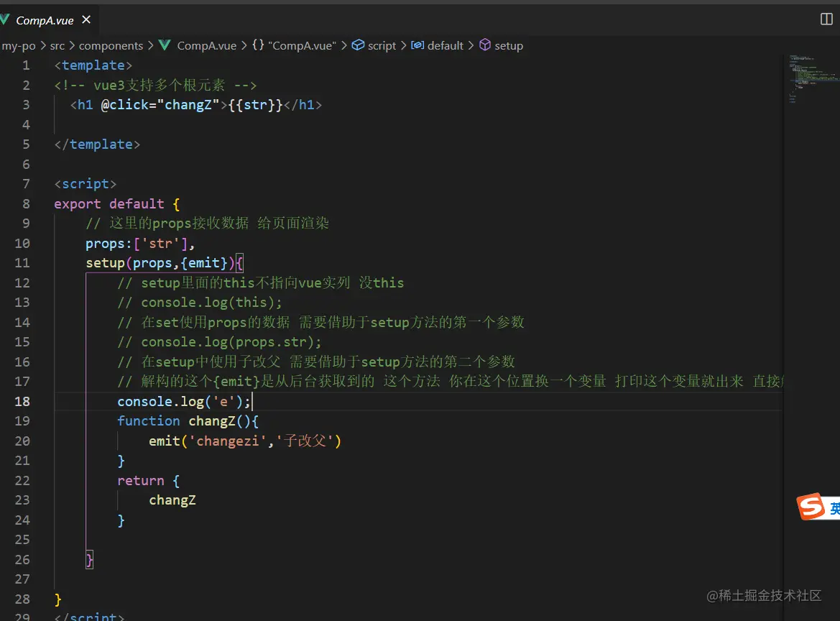
Task: Open 'default' breadcrumb segment
Action: (x=446, y=46)
